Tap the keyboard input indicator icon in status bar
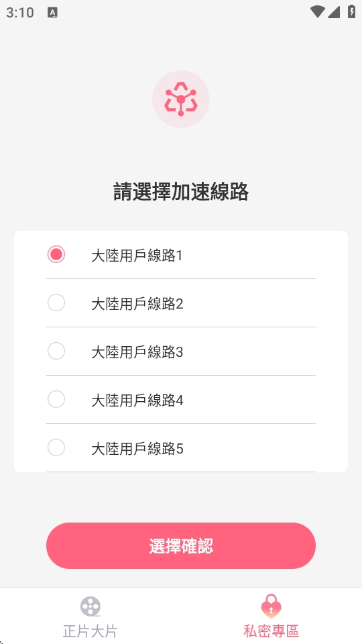Viewport: 362px width, 644px height. [x=52, y=12]
